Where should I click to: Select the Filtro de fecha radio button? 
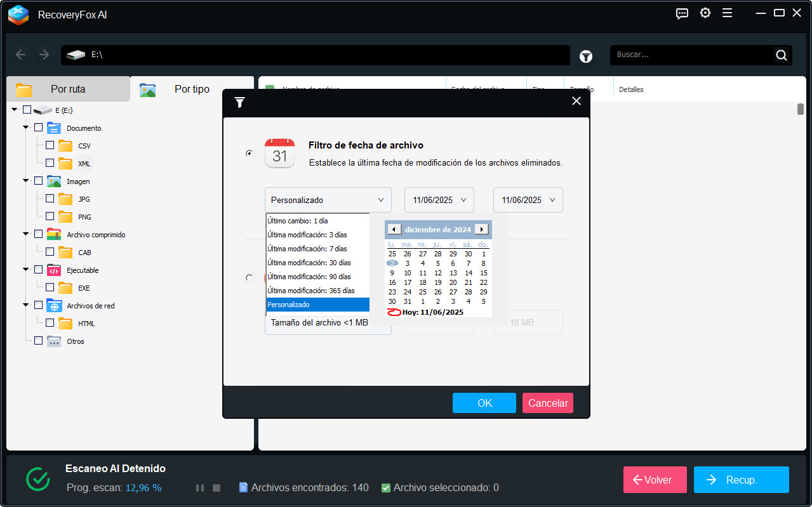pyautogui.click(x=249, y=153)
